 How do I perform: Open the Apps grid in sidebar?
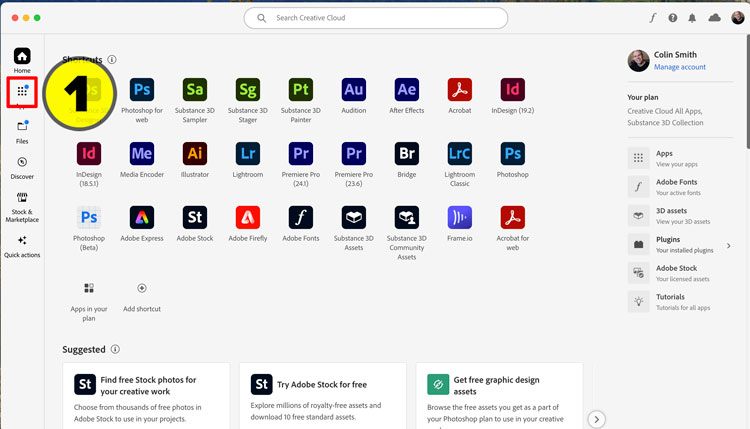coord(22,91)
